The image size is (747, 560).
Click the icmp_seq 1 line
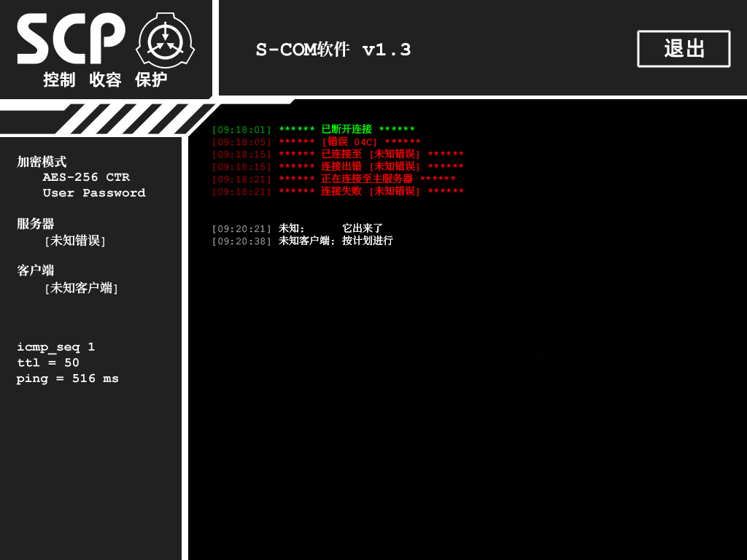click(55, 347)
